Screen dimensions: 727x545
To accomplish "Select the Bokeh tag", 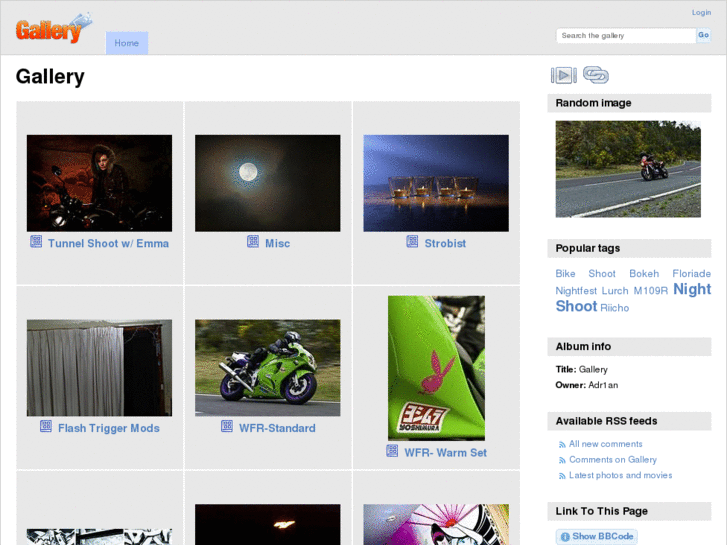I will pyautogui.click(x=644, y=274).
